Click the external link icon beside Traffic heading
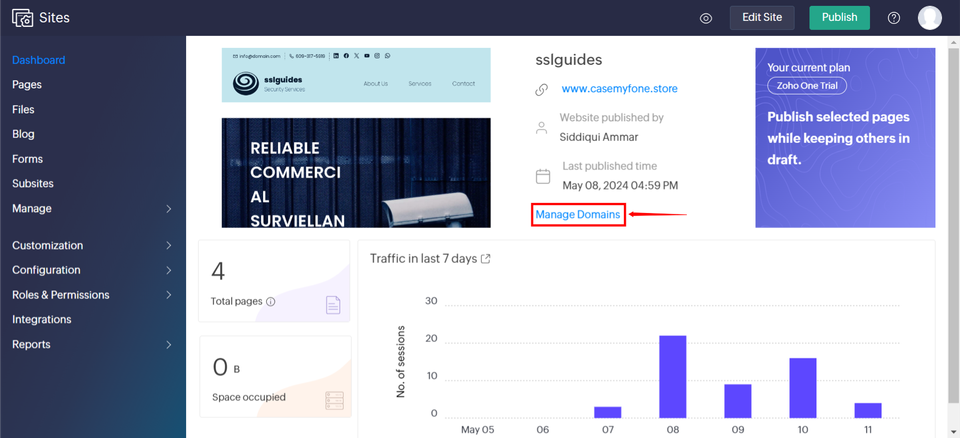Image resolution: width=960 pixels, height=438 pixels. [x=486, y=259]
